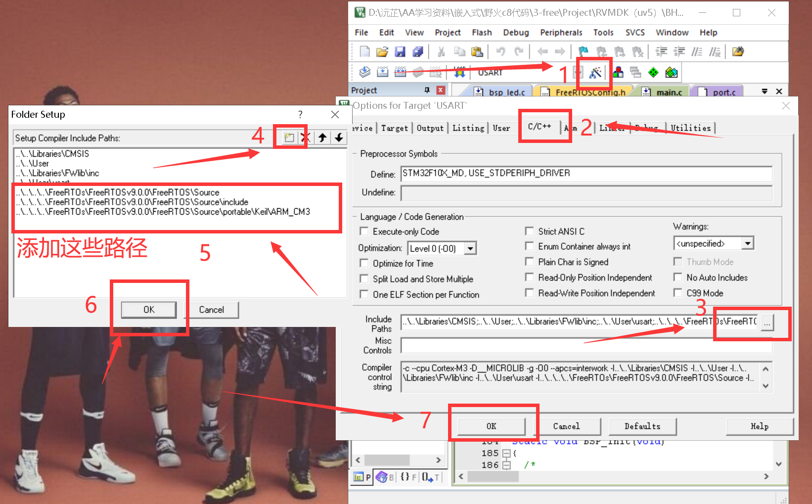Click the Redo arrow icon
The height and width of the screenshot is (504, 812).
coord(519,51)
